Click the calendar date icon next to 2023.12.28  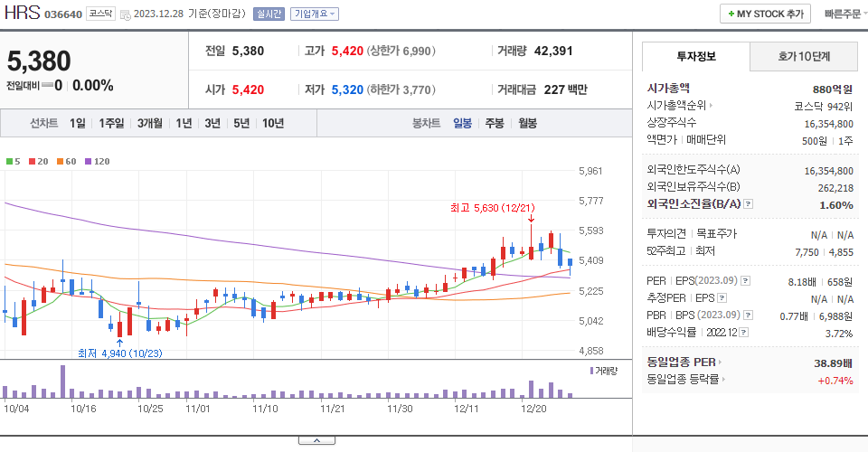click(126, 15)
